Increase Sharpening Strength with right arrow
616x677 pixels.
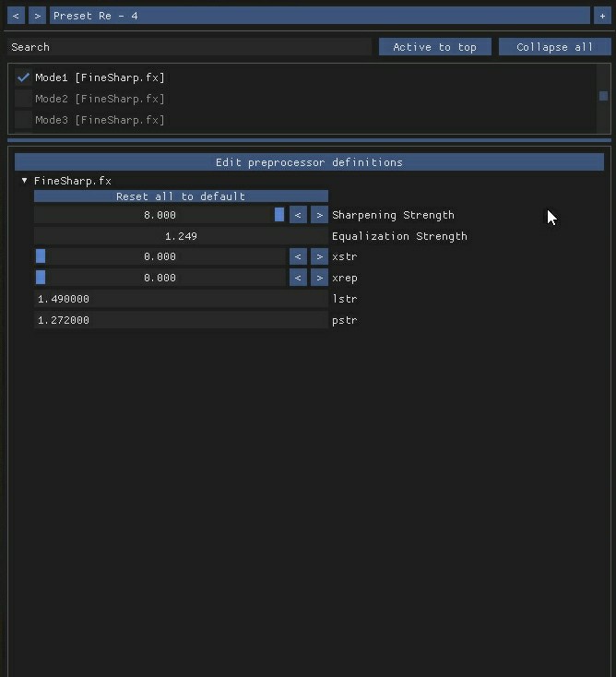[x=319, y=215]
